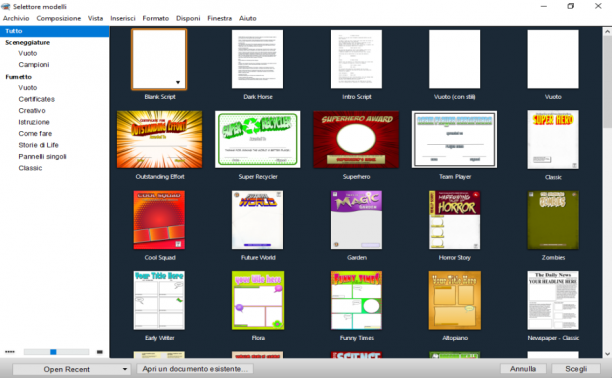
Task: Pick the Funny Times template
Action: click(x=356, y=300)
